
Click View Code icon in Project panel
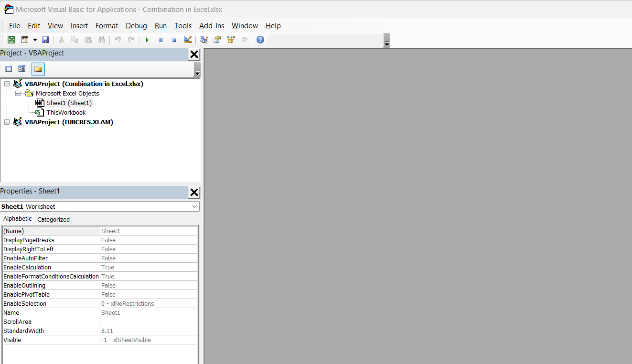(9, 69)
